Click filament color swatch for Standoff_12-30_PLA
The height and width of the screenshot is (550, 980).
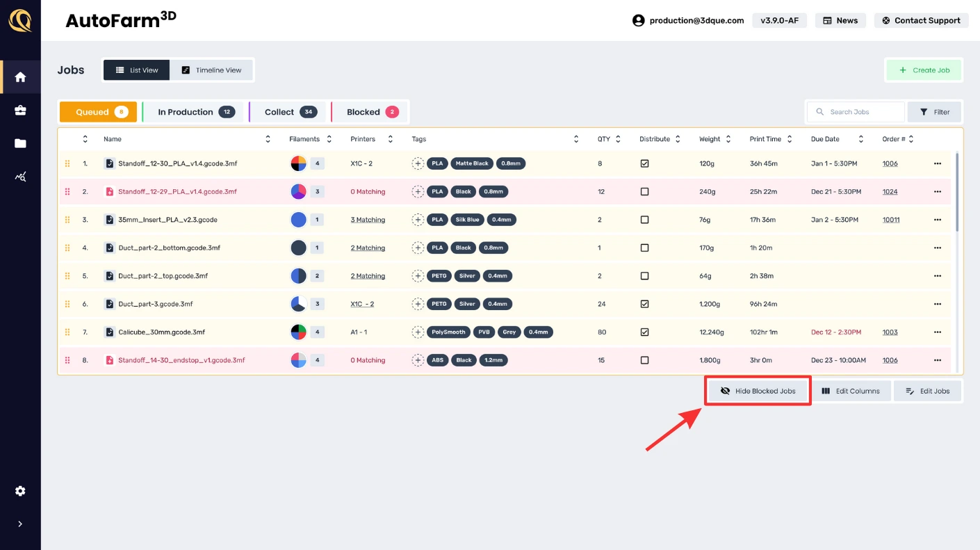298,163
